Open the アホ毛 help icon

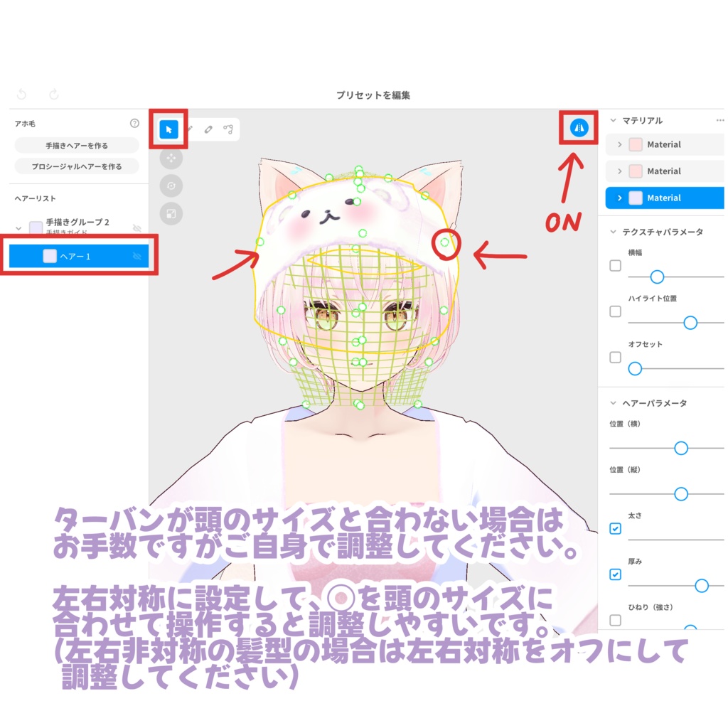tap(134, 123)
